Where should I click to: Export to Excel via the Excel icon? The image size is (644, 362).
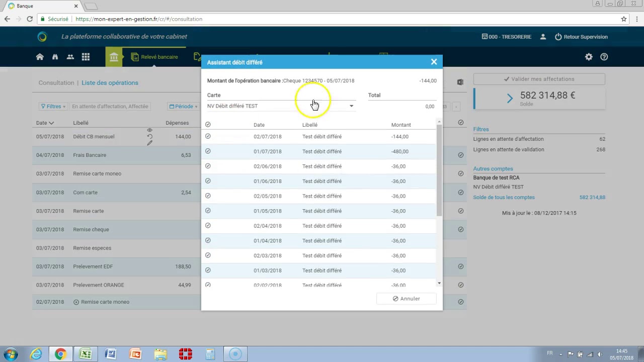click(460, 81)
